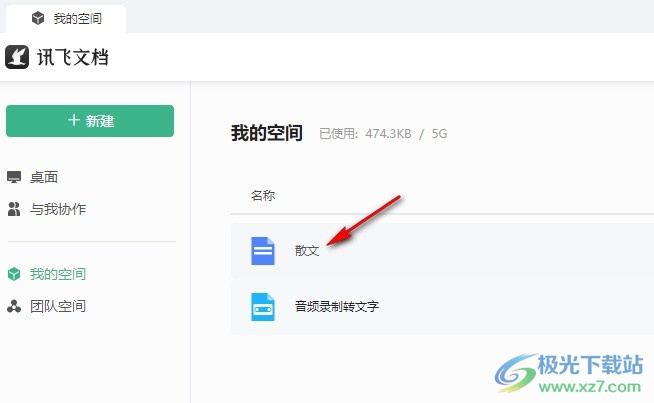Click the team icon beside 团队空间
Viewport: 654px width, 403px height.
pyautogui.click(x=14, y=306)
